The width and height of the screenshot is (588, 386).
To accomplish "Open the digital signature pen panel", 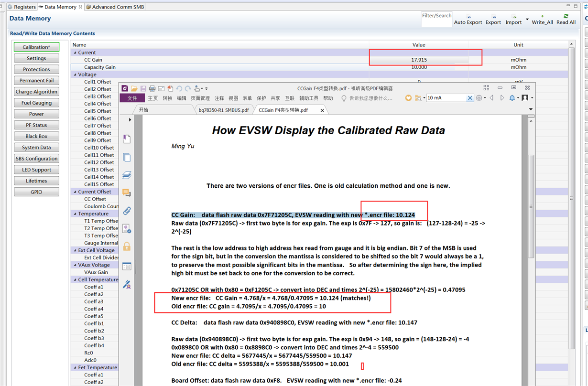I will point(127,284).
